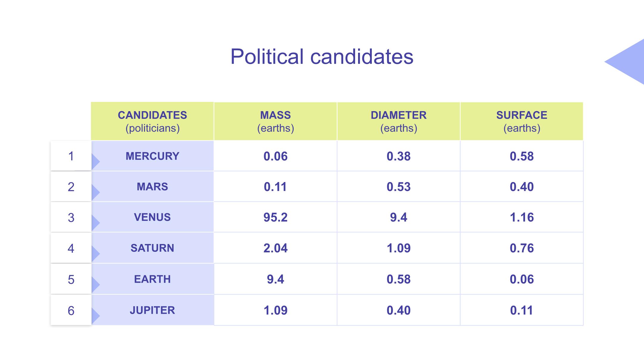
Task: Click the CANDIDATES (politicians) column header
Action: pos(152,121)
